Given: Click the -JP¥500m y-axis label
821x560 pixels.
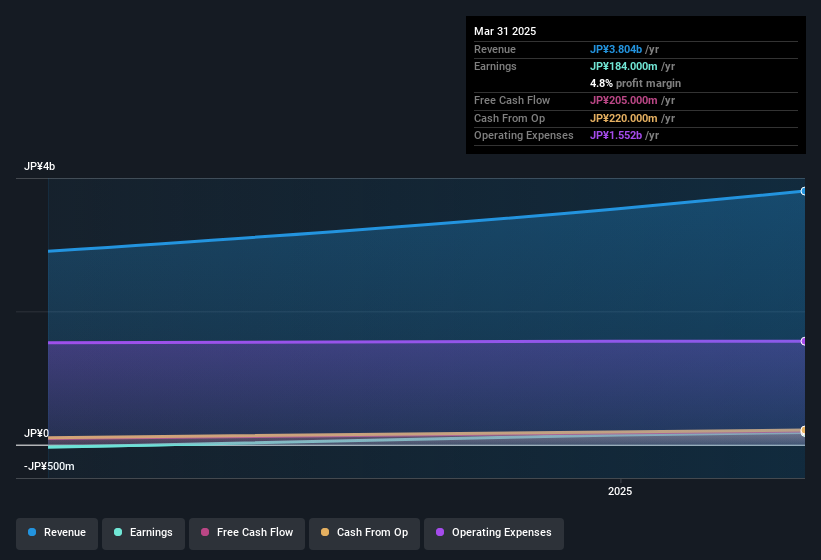Looking at the screenshot, I should point(49,466).
